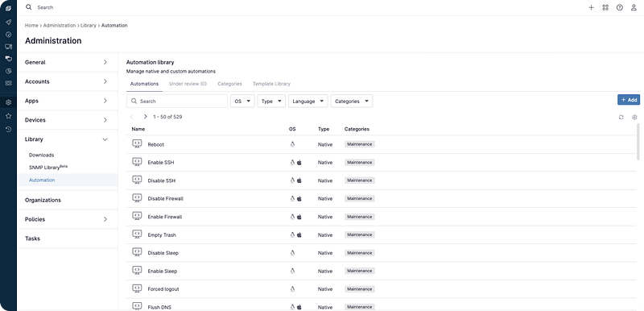Screen dimensions: 644x311
Task: Open the apps grid icon in header
Action: tap(605, 7)
